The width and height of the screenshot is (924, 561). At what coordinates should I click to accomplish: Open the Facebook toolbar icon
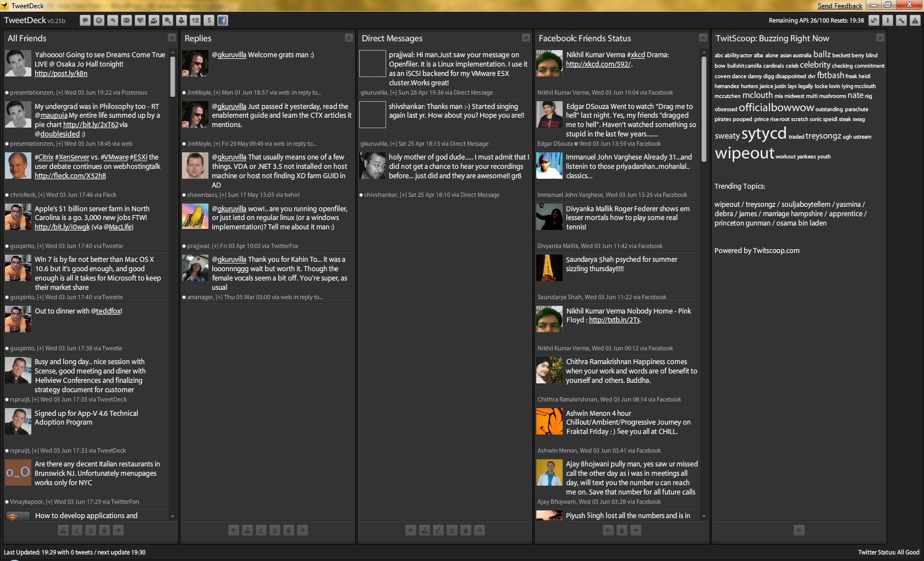pyautogui.click(x=223, y=20)
